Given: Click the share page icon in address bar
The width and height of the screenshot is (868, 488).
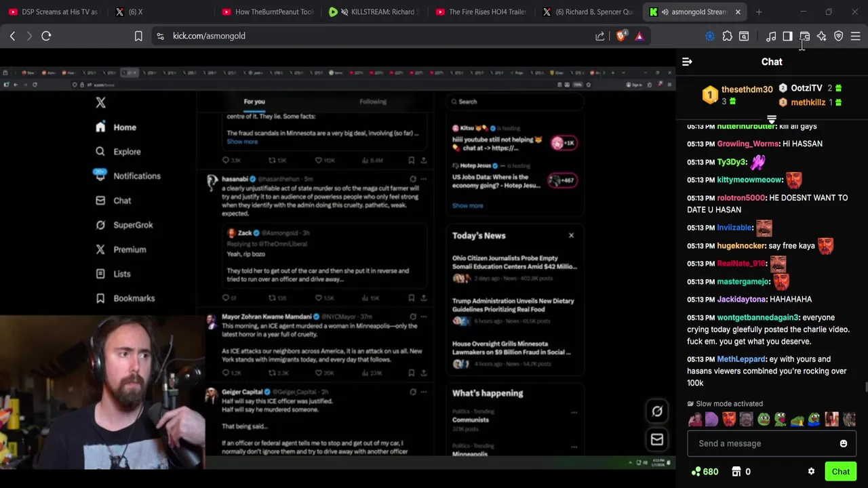Looking at the screenshot, I should (x=600, y=36).
